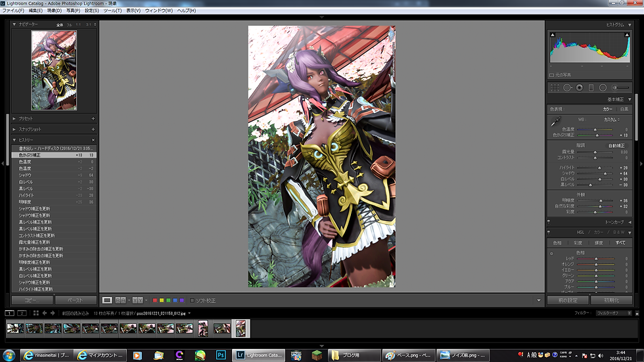
Task: Open the toolbar options dropdown arrow
Action: (538, 300)
